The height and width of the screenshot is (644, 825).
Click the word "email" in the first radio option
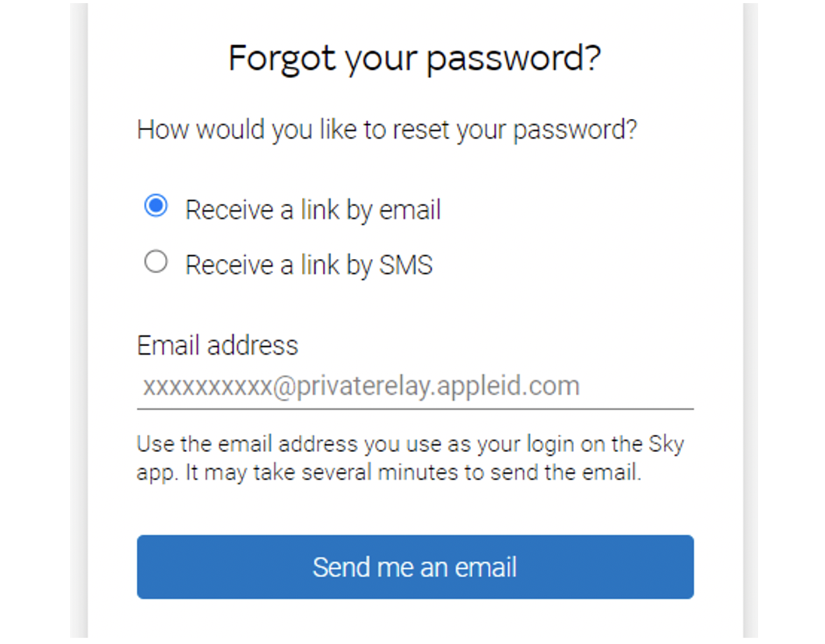click(x=409, y=210)
